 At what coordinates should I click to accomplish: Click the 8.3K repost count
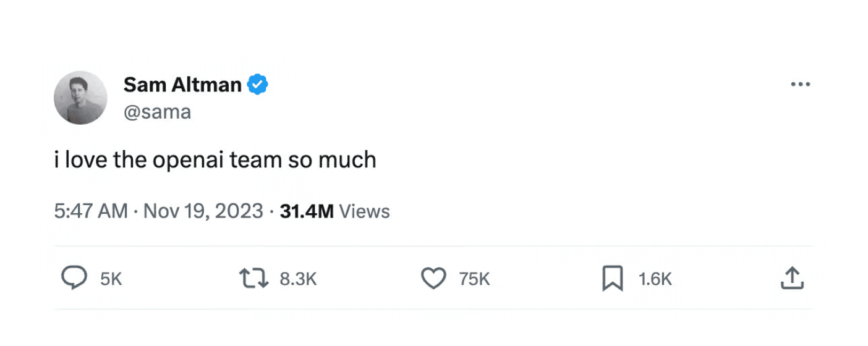click(298, 279)
